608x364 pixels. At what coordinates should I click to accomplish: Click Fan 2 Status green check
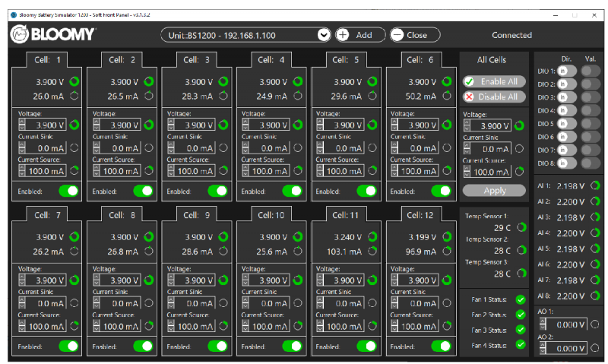[521, 315]
